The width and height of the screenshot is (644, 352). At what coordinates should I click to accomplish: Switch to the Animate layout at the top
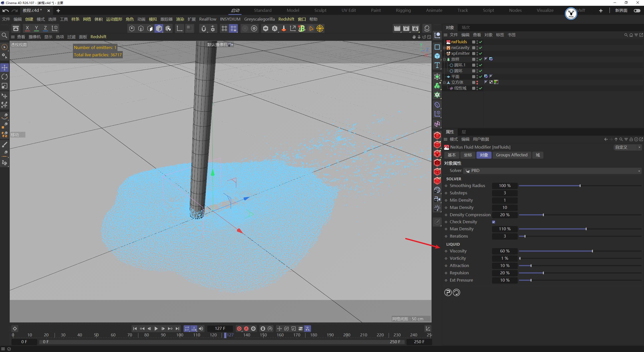coord(434,10)
